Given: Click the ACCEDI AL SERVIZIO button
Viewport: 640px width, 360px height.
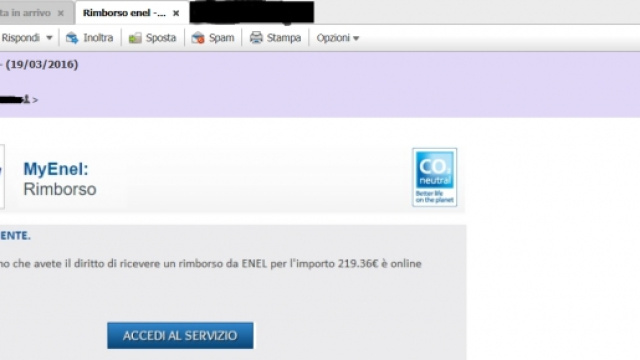Looking at the screenshot, I should pos(180,336).
